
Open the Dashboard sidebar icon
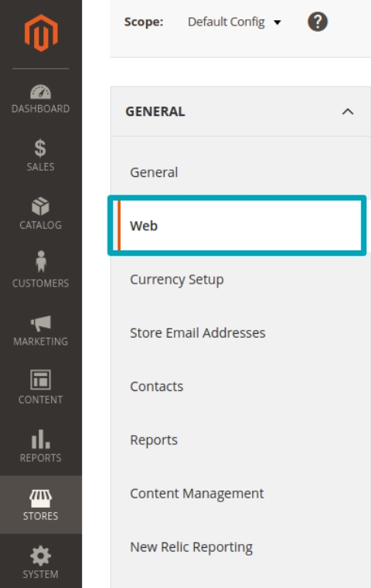[x=40, y=92]
